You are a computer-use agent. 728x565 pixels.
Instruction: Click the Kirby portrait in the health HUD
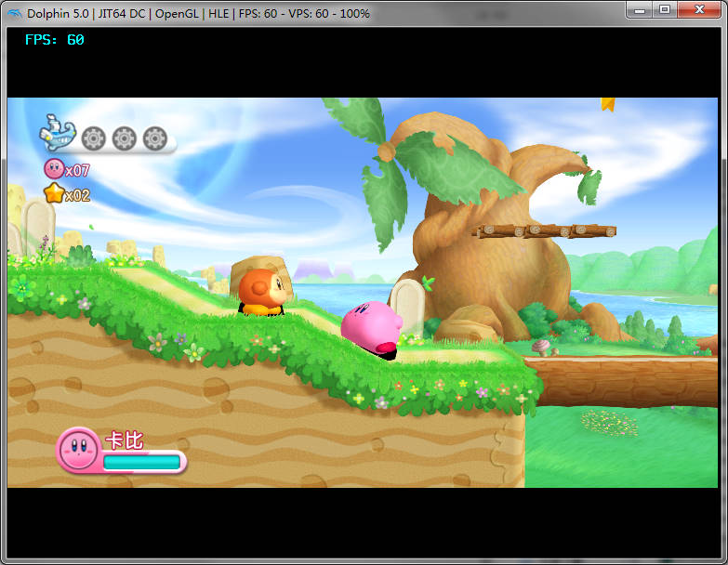click(x=78, y=449)
